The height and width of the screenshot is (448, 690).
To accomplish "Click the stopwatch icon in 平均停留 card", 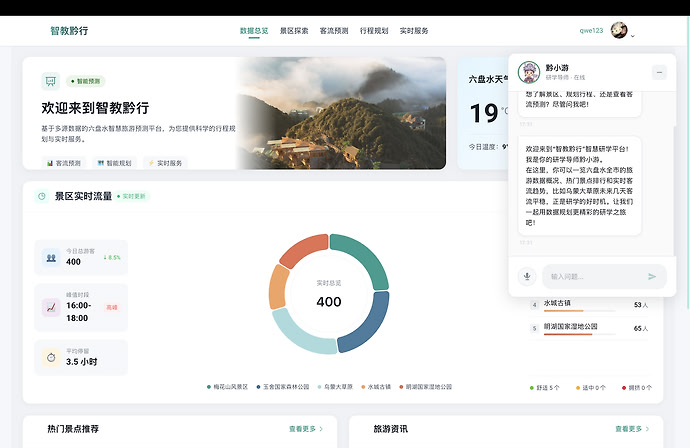I will tap(51, 357).
